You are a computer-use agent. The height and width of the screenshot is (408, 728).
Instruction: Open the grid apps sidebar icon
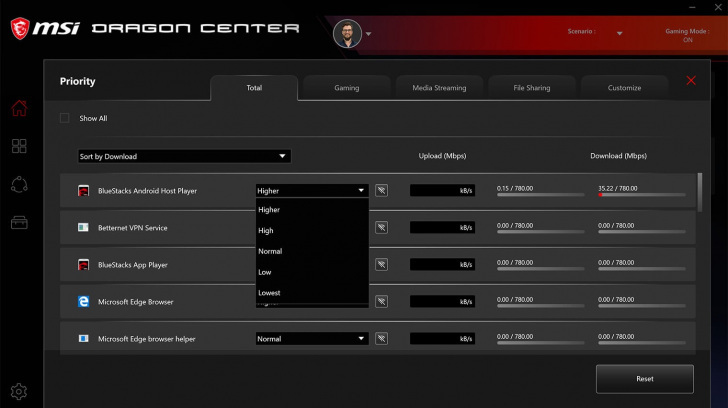pyautogui.click(x=19, y=146)
